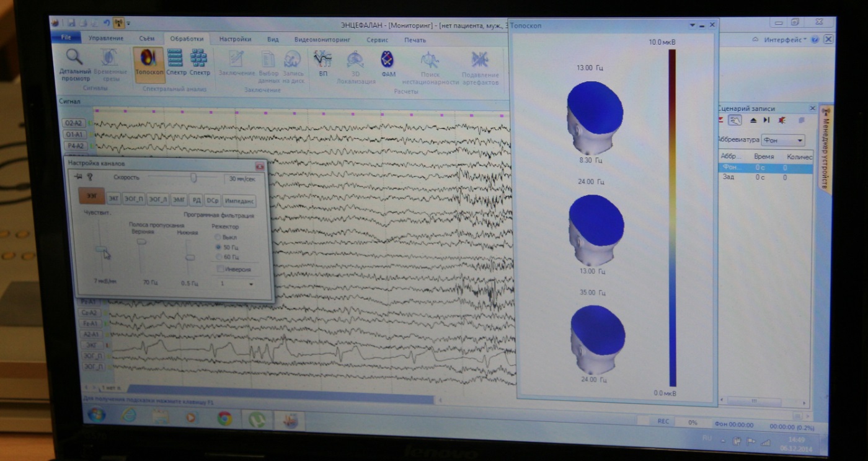
Task: Open the Топоскоп window options arrow
Action: [692, 25]
